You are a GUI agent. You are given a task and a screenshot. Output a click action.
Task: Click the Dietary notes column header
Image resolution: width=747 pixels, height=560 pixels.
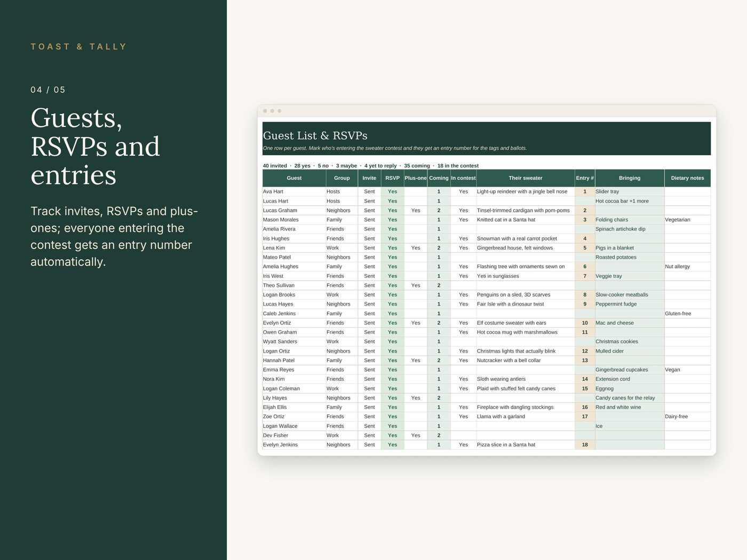[687, 178]
